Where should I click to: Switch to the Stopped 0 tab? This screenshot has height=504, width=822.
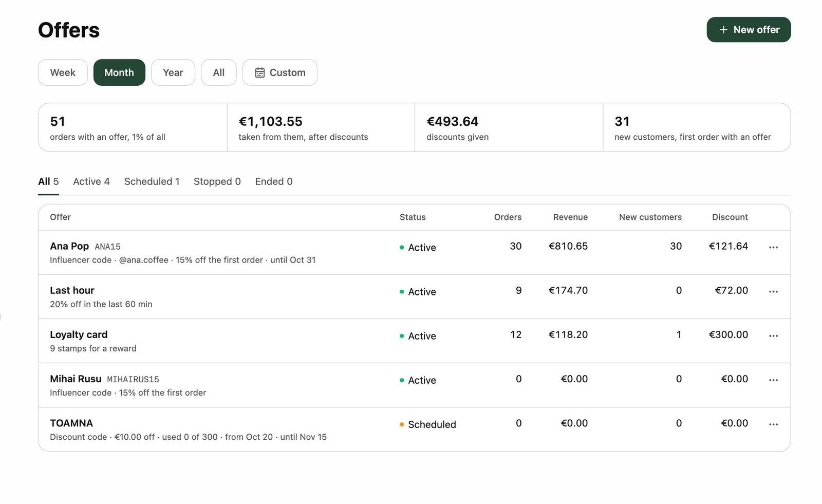[217, 181]
